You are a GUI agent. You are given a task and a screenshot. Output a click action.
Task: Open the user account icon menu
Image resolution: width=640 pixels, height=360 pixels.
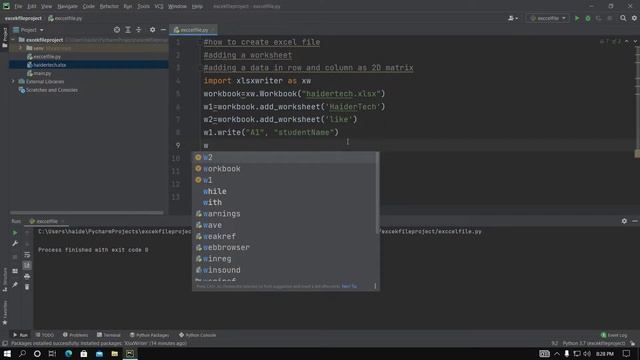click(x=513, y=18)
